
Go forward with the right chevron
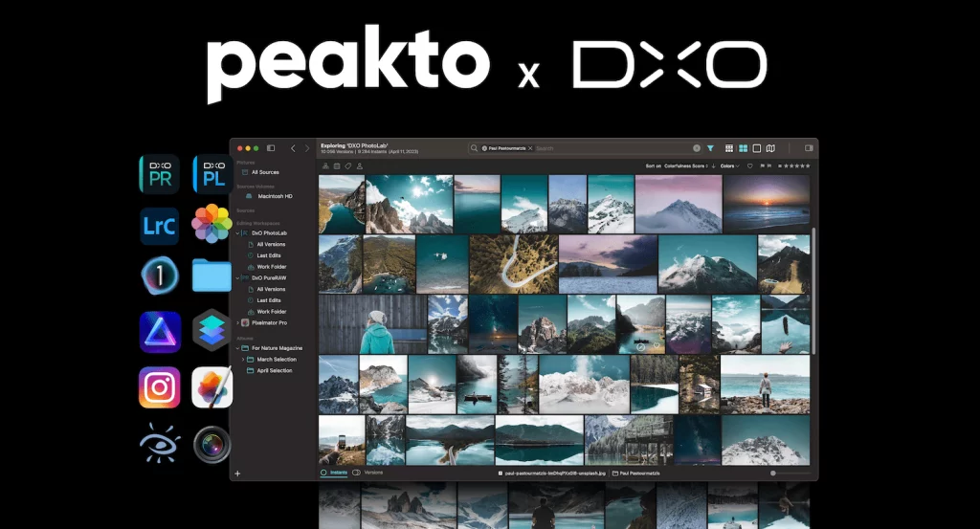(x=307, y=148)
